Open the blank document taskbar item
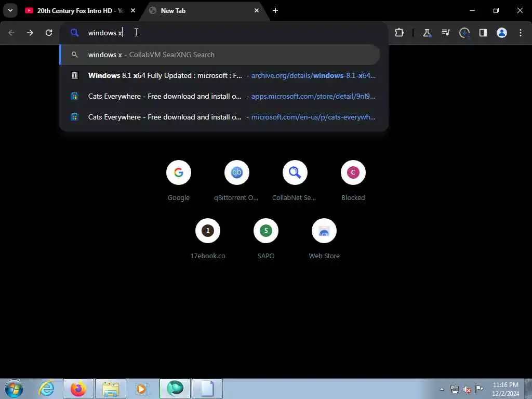The width and height of the screenshot is (532, 399). (x=207, y=389)
